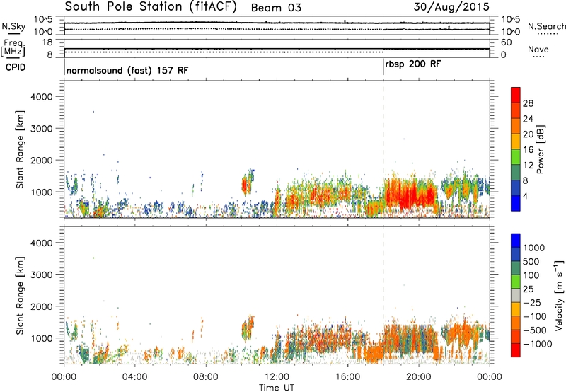Viewport: 566px width, 392px height.
Task: Click the Power colorbar value '16'
Action: tap(528, 150)
